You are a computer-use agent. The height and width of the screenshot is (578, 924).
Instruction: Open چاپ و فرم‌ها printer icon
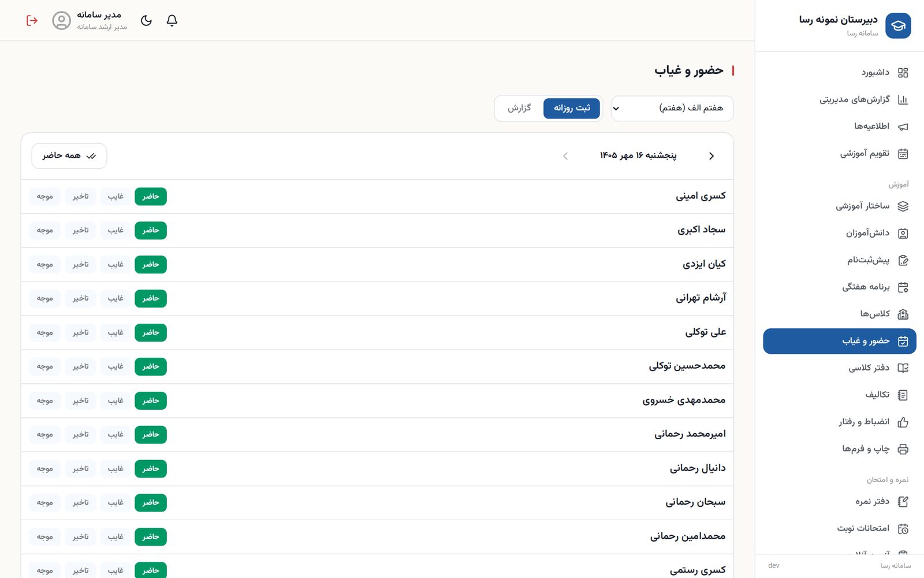pos(903,449)
